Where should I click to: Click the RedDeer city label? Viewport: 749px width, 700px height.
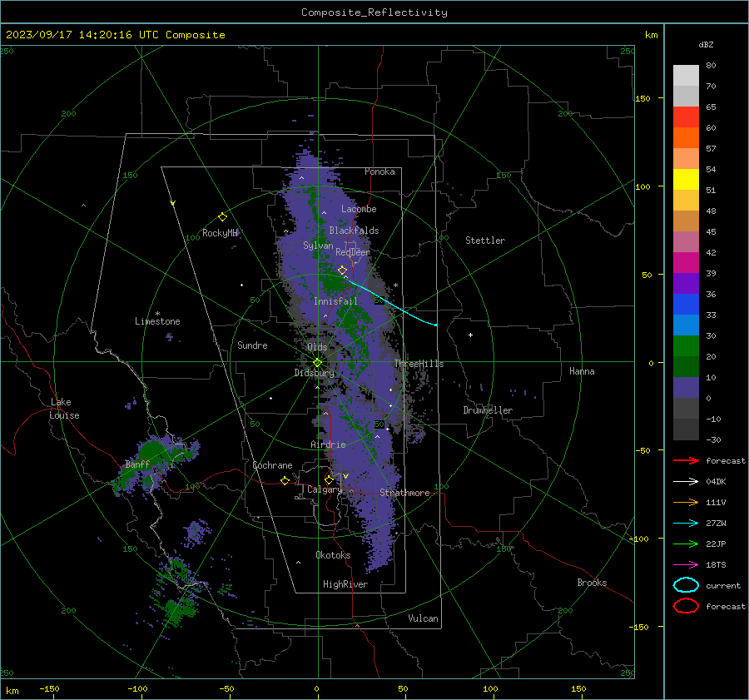click(353, 252)
